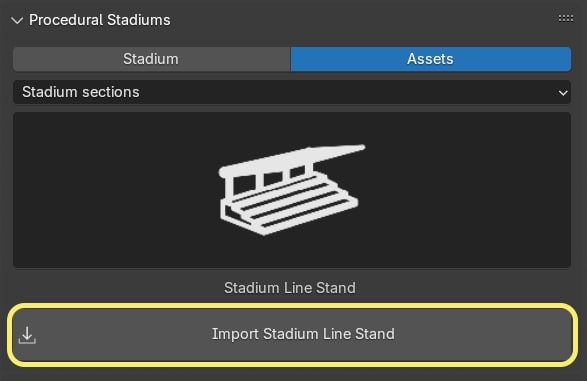Click the "Stadium sections" text in the selector
587x381 pixels.
click(80, 92)
